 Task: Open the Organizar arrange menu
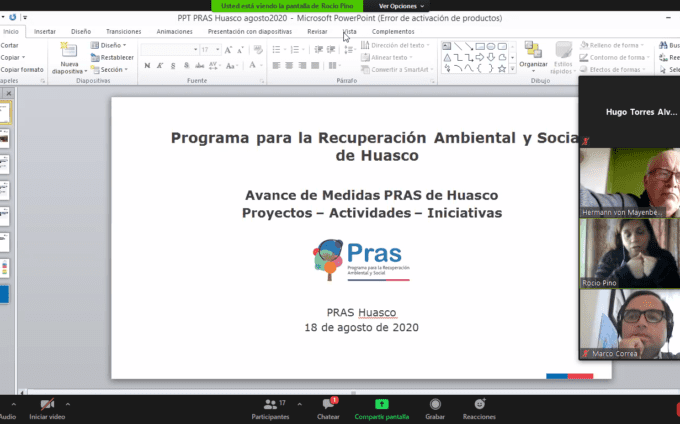(533, 56)
